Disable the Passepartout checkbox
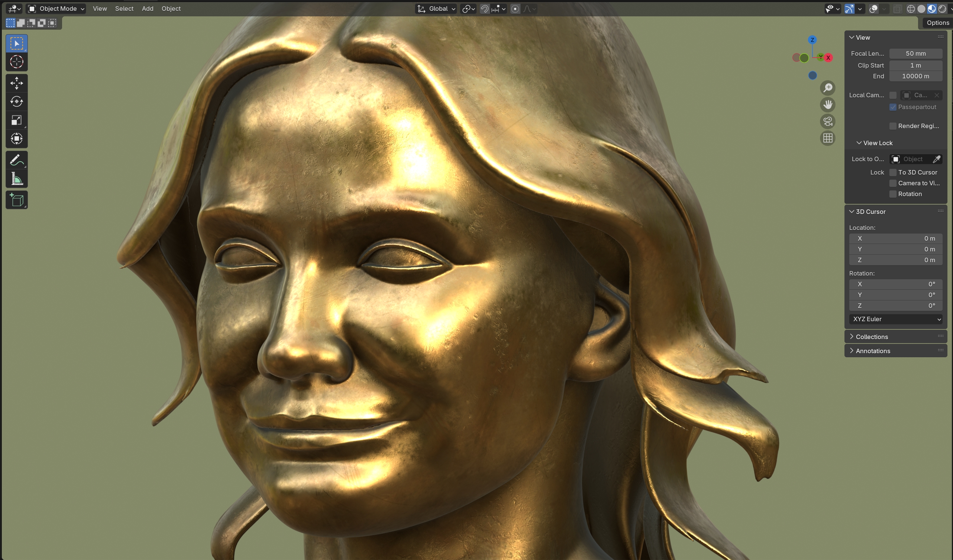953x560 pixels. (893, 107)
